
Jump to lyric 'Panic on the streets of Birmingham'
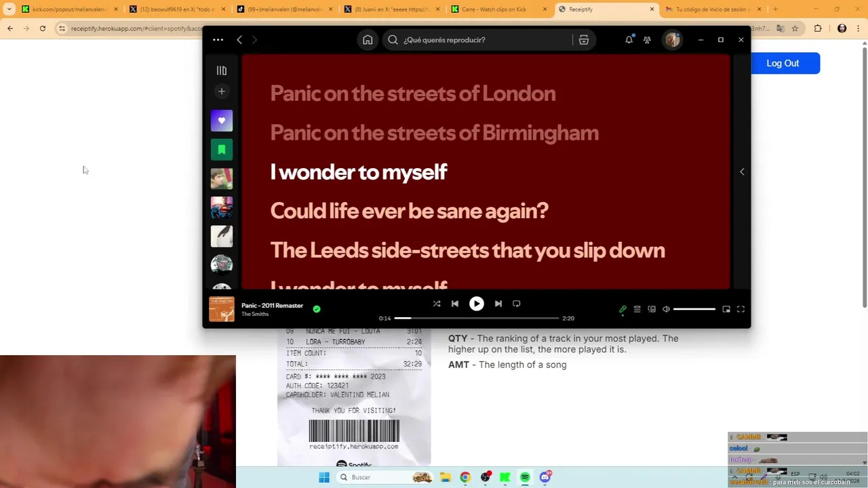click(434, 133)
